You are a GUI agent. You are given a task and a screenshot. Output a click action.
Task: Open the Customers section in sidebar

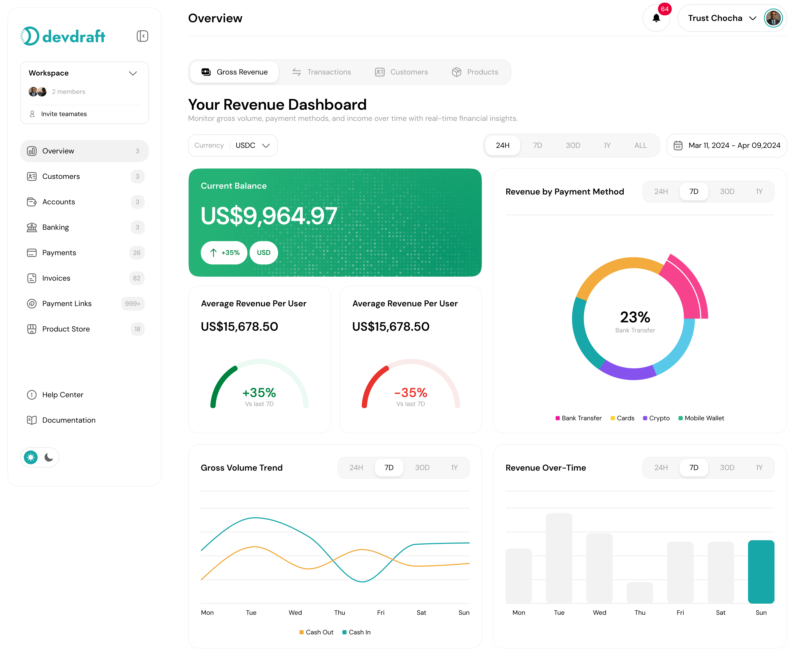point(32,176)
